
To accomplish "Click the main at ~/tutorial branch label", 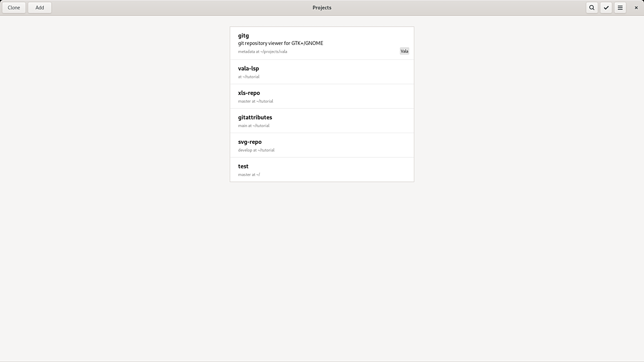I will pyautogui.click(x=253, y=126).
